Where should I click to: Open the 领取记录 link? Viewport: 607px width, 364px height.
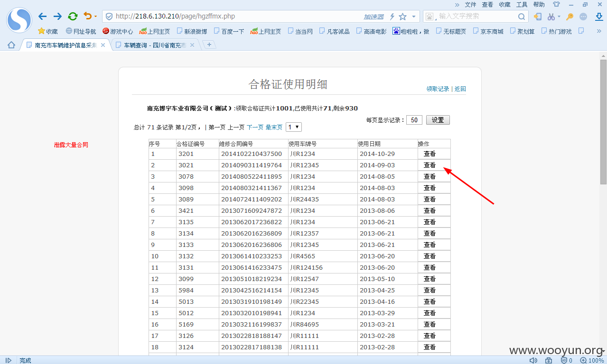point(438,89)
